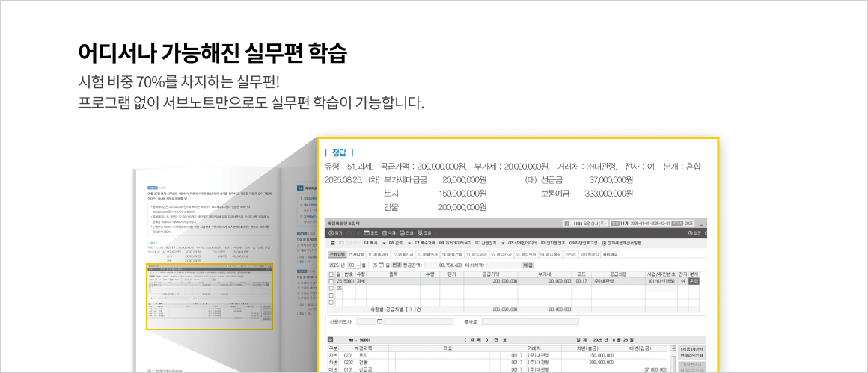Open the calendar picker beside day 25
Image resolution: width=868 pixels, height=373 pixels.
pos(382,265)
